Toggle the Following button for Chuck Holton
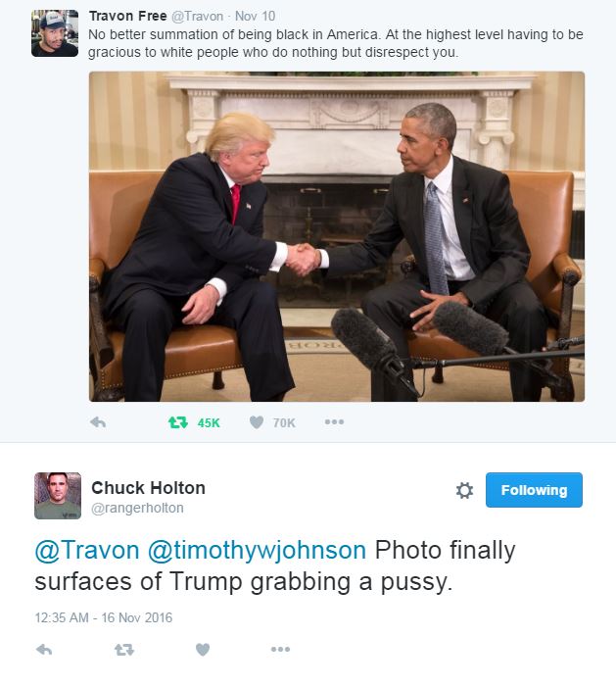Viewport: 616px width, 687px height. pos(534,490)
